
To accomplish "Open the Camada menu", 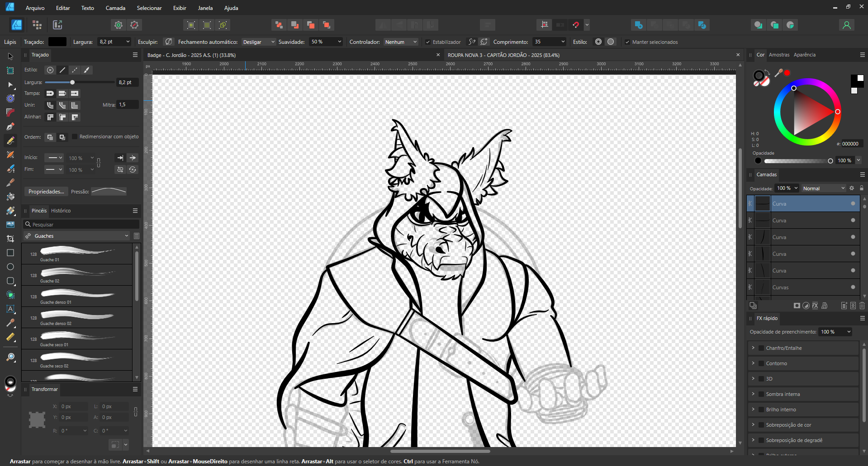I will (115, 8).
